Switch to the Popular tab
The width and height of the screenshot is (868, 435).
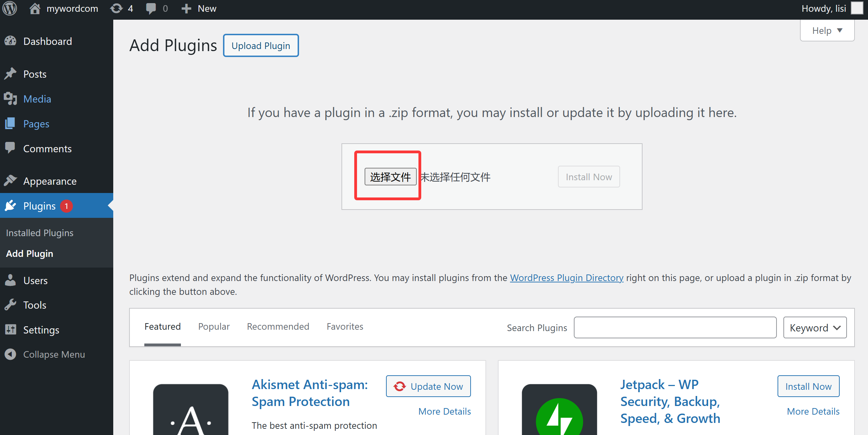tap(214, 326)
